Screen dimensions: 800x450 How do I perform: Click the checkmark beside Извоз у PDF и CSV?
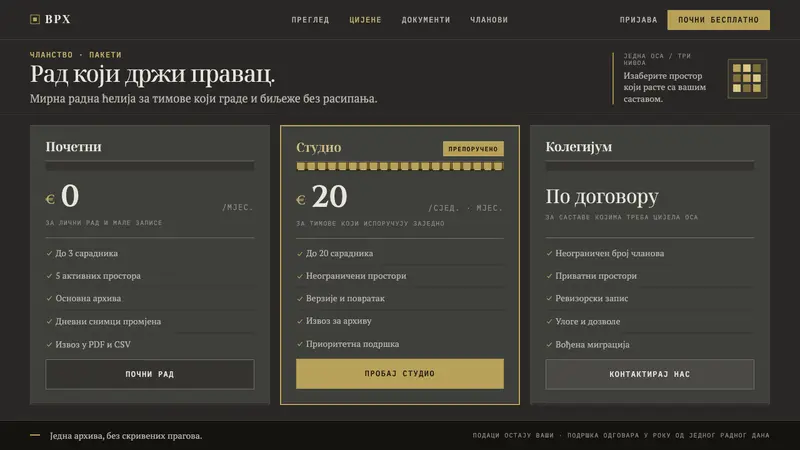pos(49,344)
